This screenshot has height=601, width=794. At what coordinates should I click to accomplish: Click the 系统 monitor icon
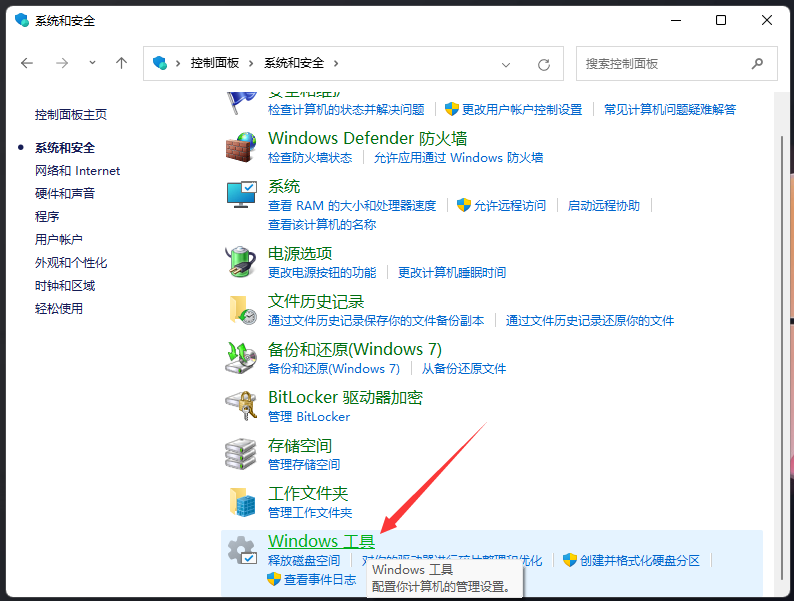(x=242, y=195)
